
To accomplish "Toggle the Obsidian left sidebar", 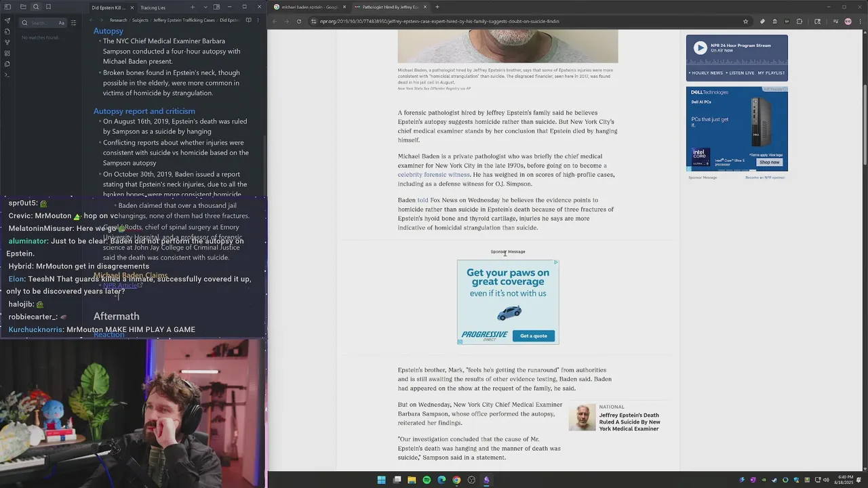I will click(x=8, y=7).
